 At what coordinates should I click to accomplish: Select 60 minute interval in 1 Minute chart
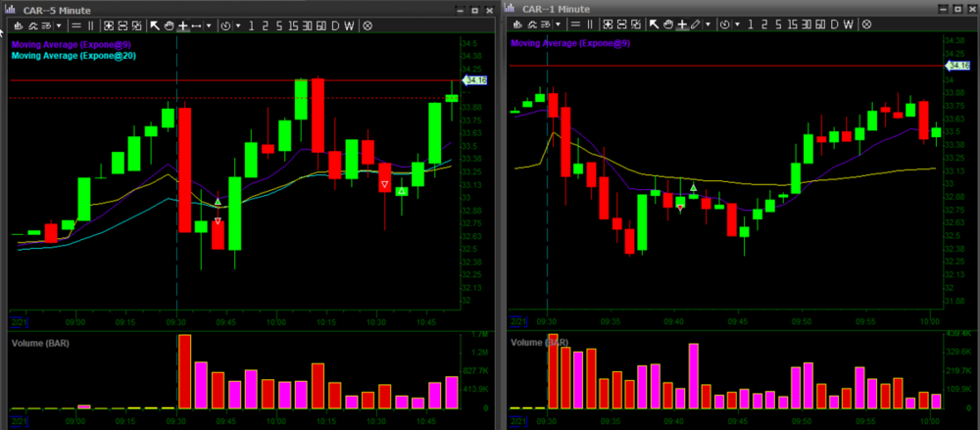pyautogui.click(x=818, y=24)
